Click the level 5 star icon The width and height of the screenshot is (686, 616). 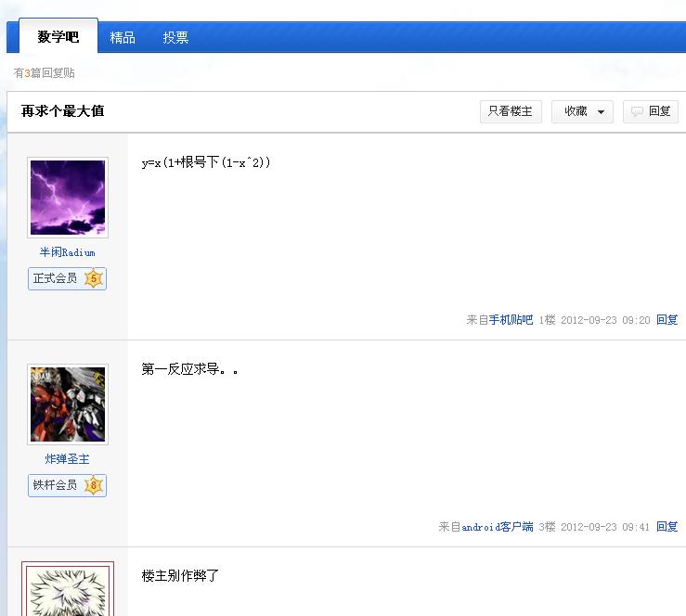(94, 278)
